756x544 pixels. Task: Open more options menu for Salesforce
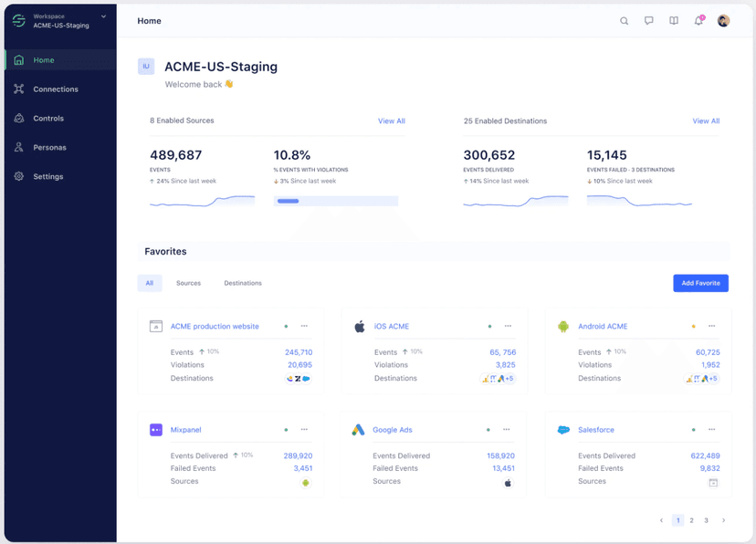[712, 430]
